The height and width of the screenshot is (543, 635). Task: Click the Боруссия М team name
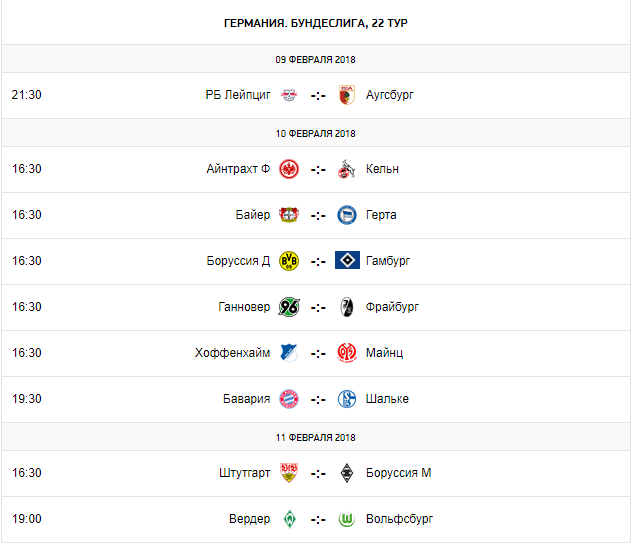click(x=398, y=473)
